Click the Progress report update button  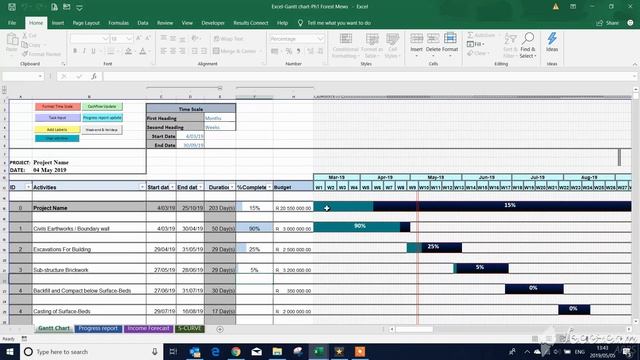tap(102, 118)
